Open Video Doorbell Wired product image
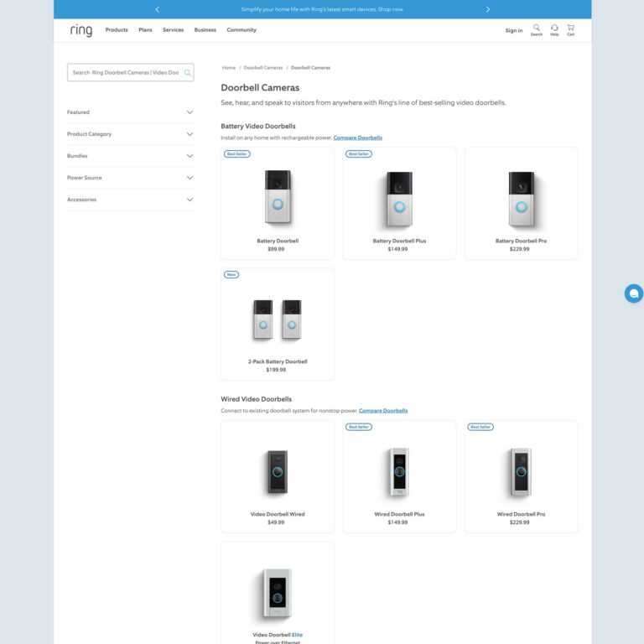The image size is (644, 644). [x=278, y=472]
